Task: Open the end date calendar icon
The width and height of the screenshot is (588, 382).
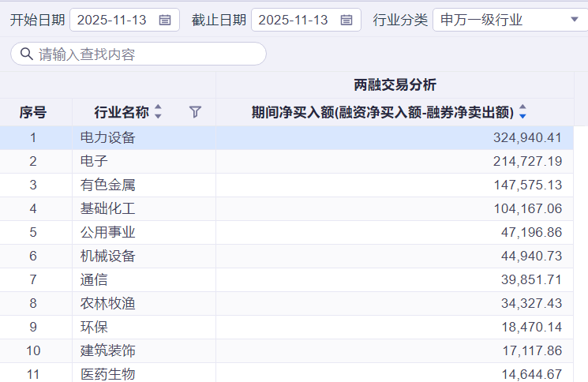Action: (346, 20)
